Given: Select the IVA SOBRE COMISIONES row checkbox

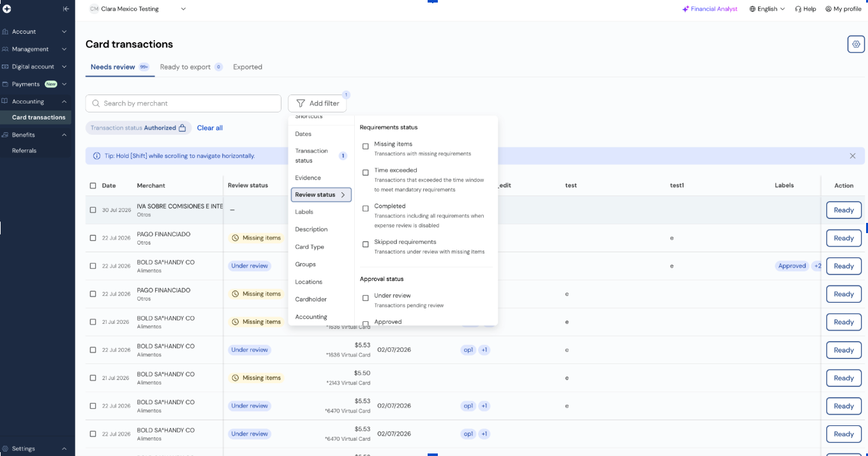Looking at the screenshot, I should pos(93,209).
